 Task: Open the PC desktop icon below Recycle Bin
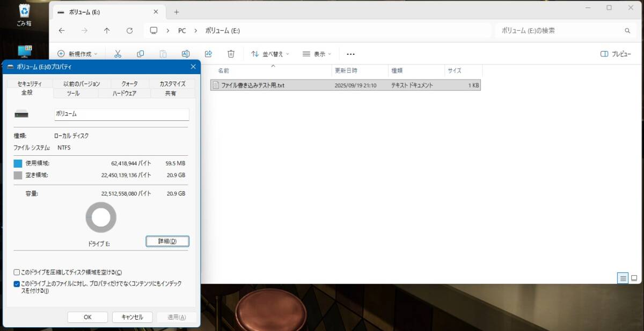coord(25,52)
